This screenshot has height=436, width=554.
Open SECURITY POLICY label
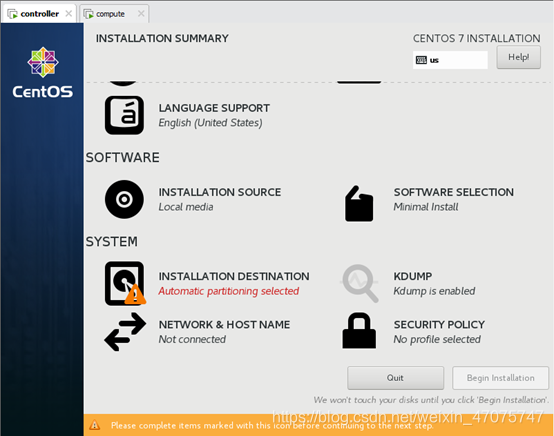[439, 325]
